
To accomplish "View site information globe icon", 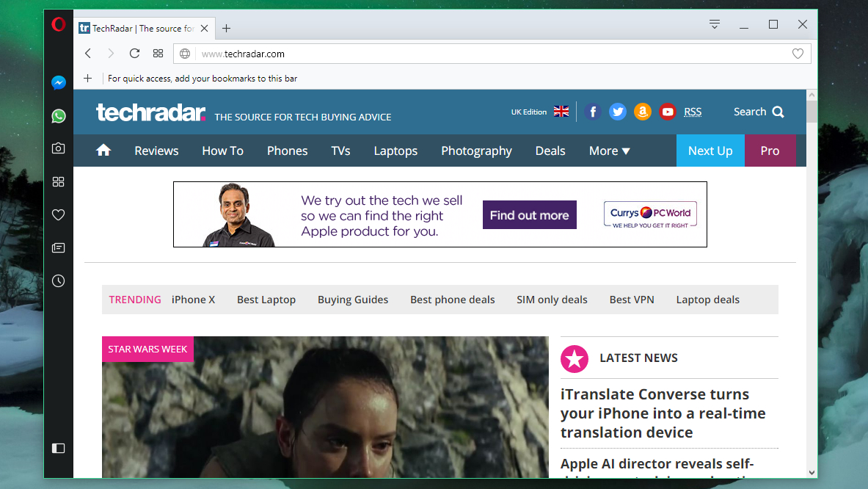I will click(x=185, y=54).
